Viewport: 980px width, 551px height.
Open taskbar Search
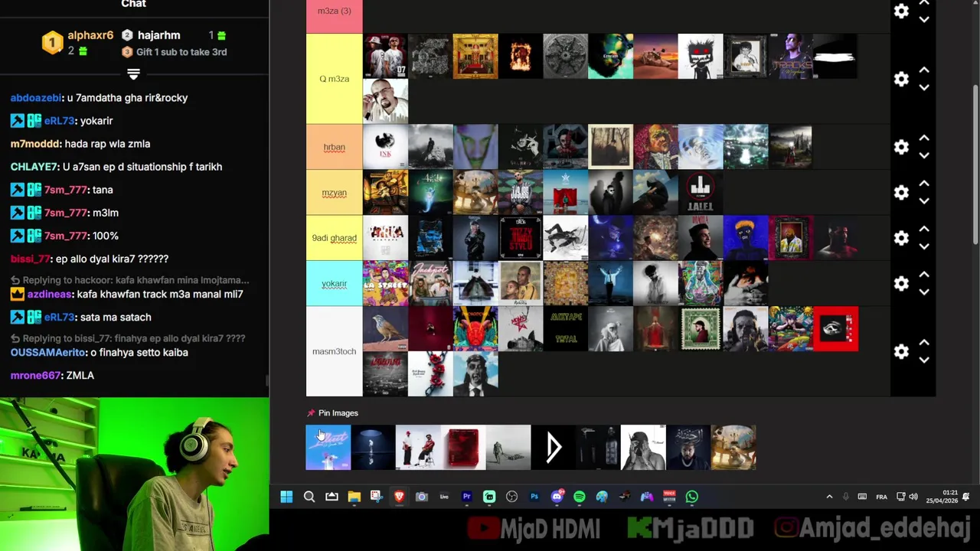tap(309, 497)
